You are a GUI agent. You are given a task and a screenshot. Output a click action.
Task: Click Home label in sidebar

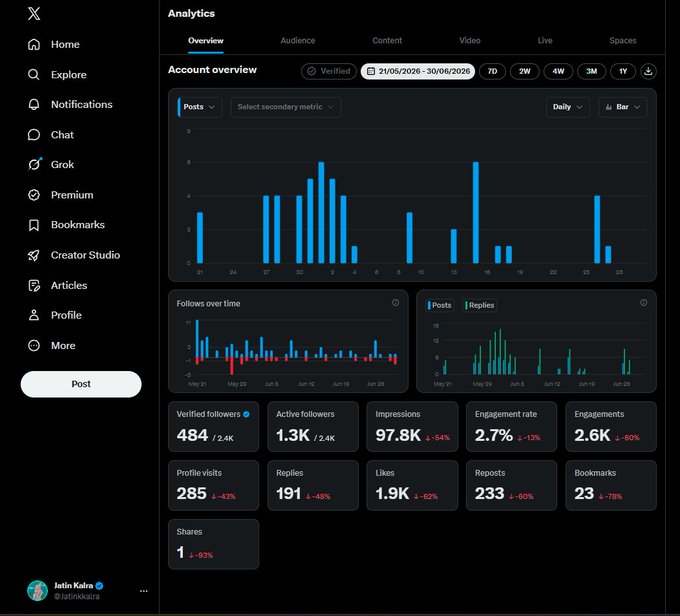pyautogui.click(x=65, y=44)
